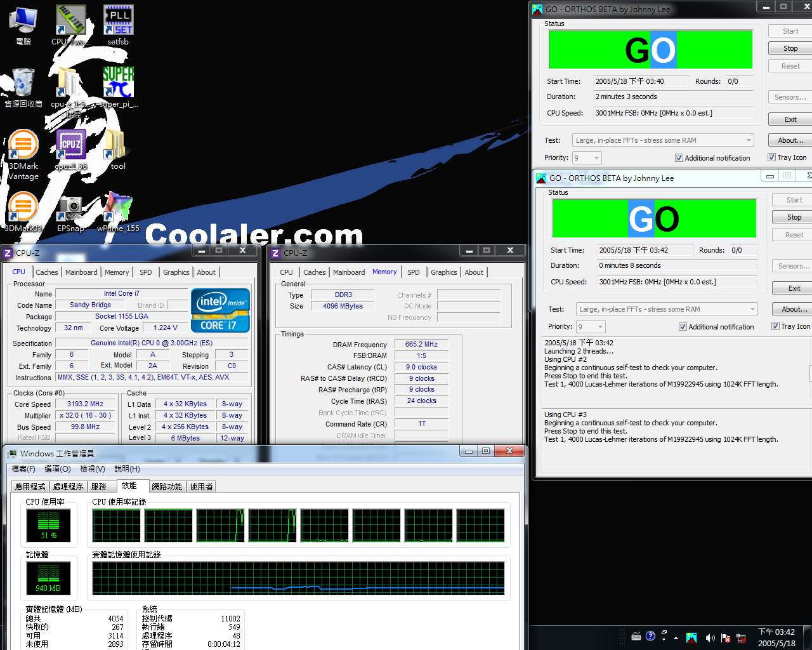Launch the EPSnap camera shortcut
Image resolution: width=812 pixels, height=650 pixels.
pos(70,211)
